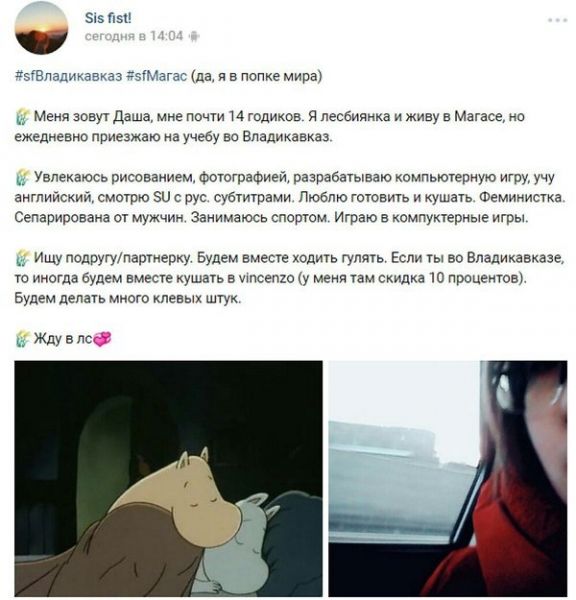Click plant emoji before Меня зовут
Viewport: 576px width, 600px height.
point(23,116)
